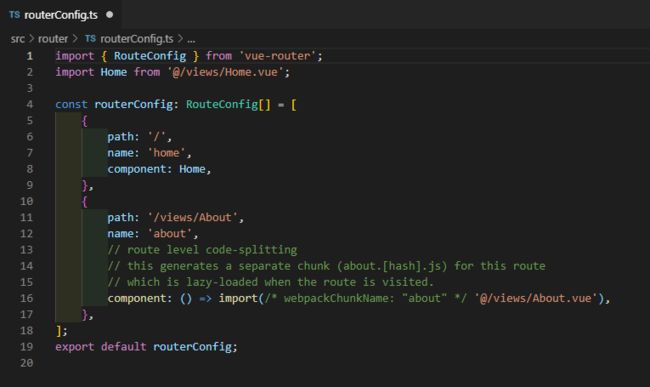This screenshot has width=650, height=387.
Task: Click line number 4 in gutter
Action: [30, 104]
